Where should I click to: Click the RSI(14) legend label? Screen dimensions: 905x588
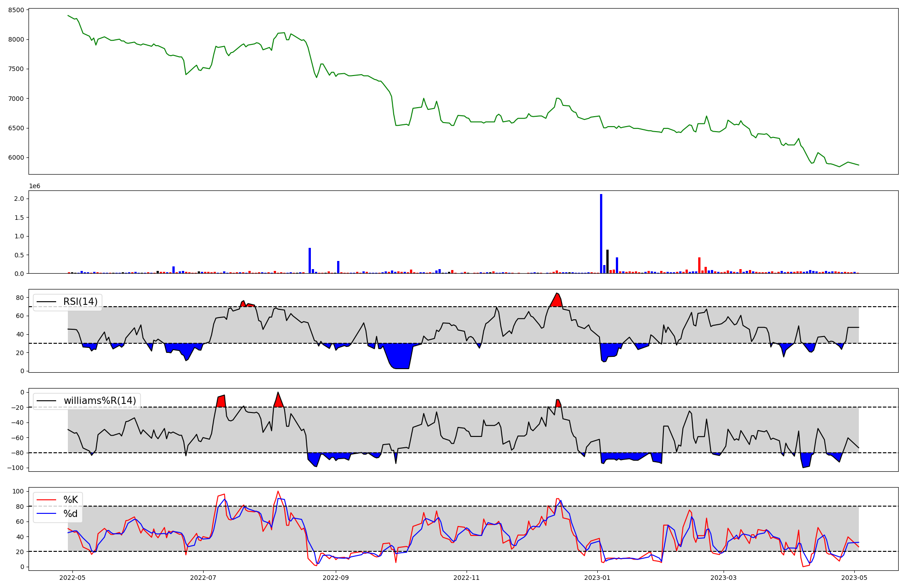tap(80, 302)
